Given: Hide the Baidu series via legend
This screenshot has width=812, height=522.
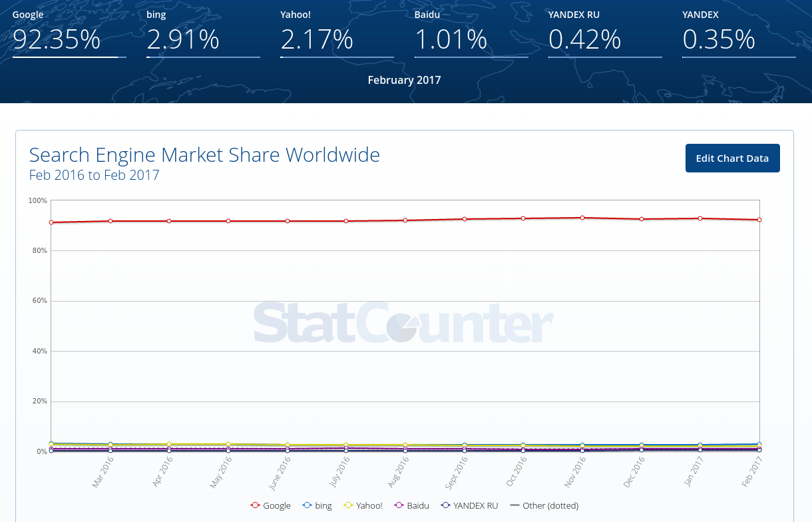Looking at the screenshot, I should pos(412,505).
